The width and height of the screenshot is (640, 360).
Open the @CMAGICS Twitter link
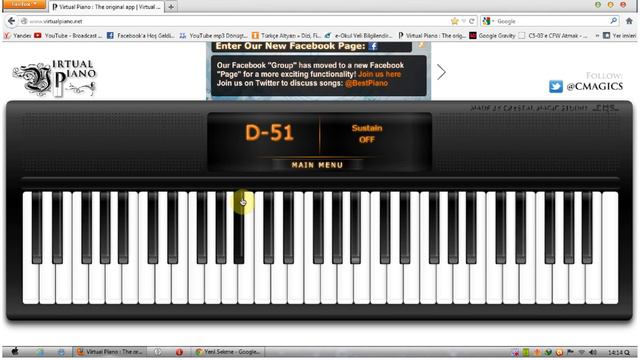(594, 87)
